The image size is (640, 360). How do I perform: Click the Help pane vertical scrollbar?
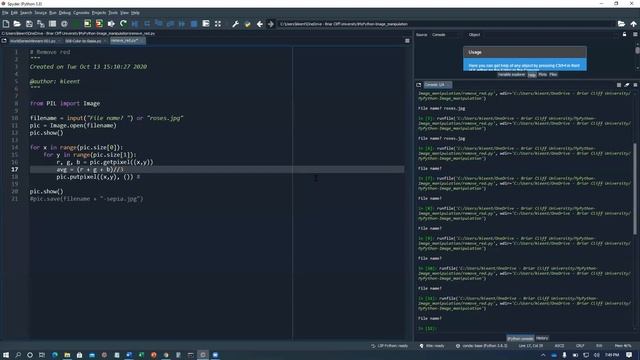point(637,51)
